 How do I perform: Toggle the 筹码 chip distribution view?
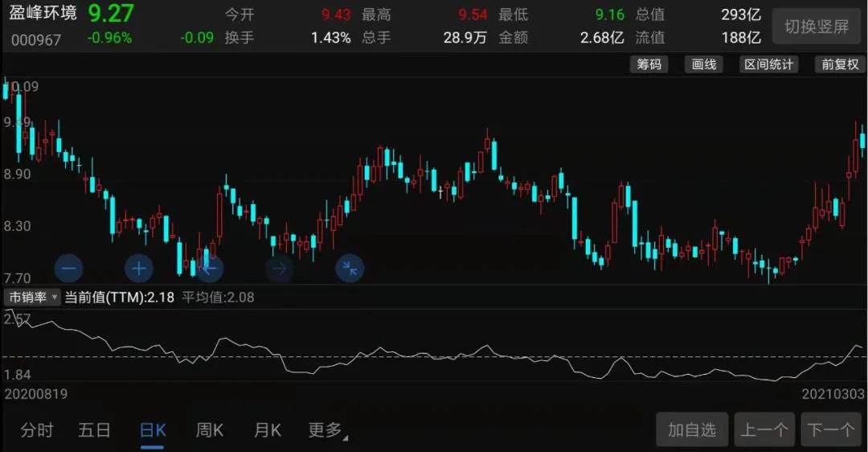click(x=649, y=64)
